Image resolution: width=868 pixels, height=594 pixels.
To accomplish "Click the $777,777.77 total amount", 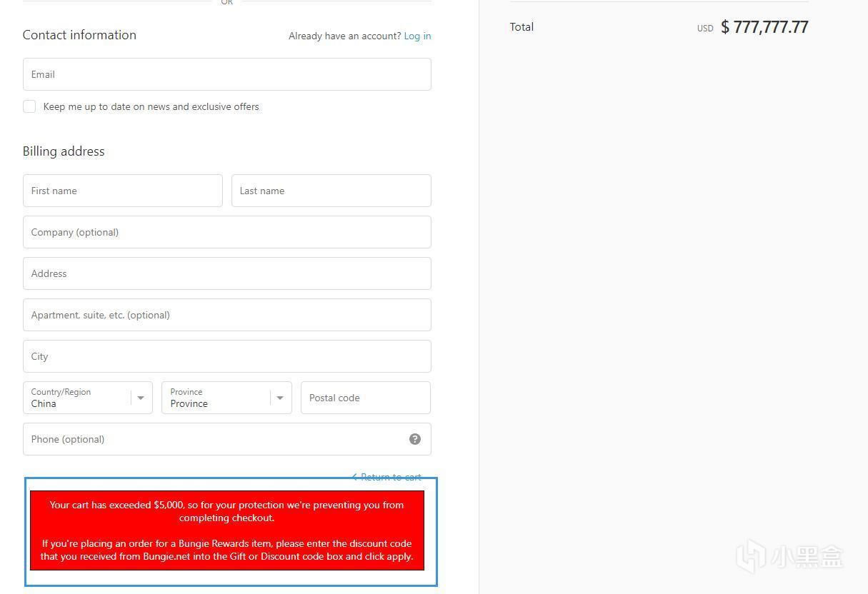I will click(x=764, y=27).
